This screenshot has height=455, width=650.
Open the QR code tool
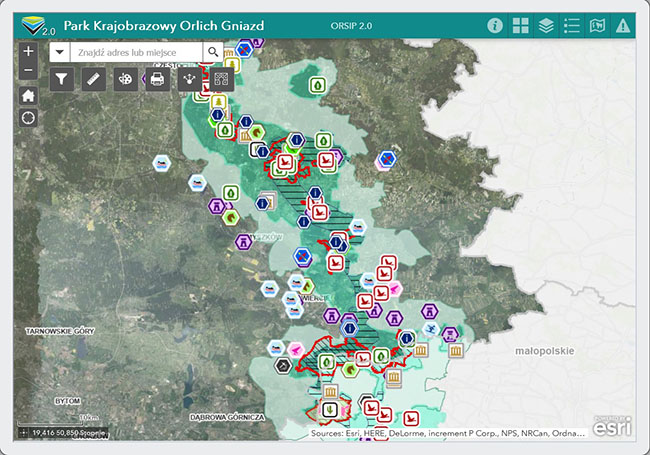click(221, 79)
